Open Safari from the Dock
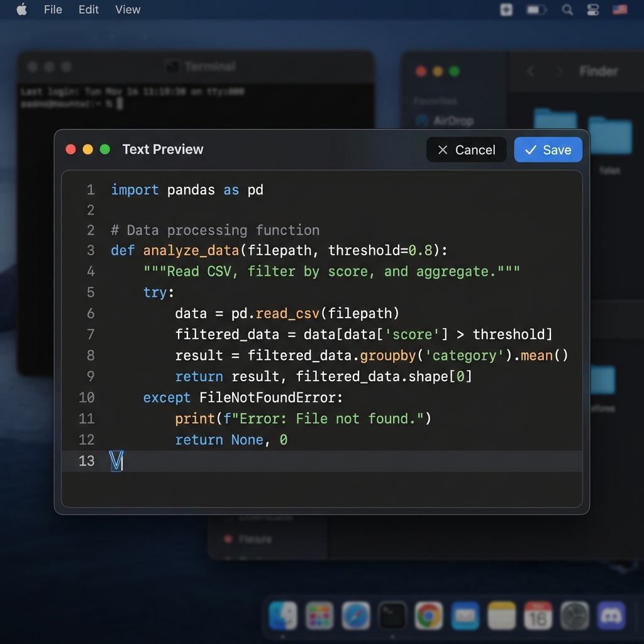 click(356, 616)
